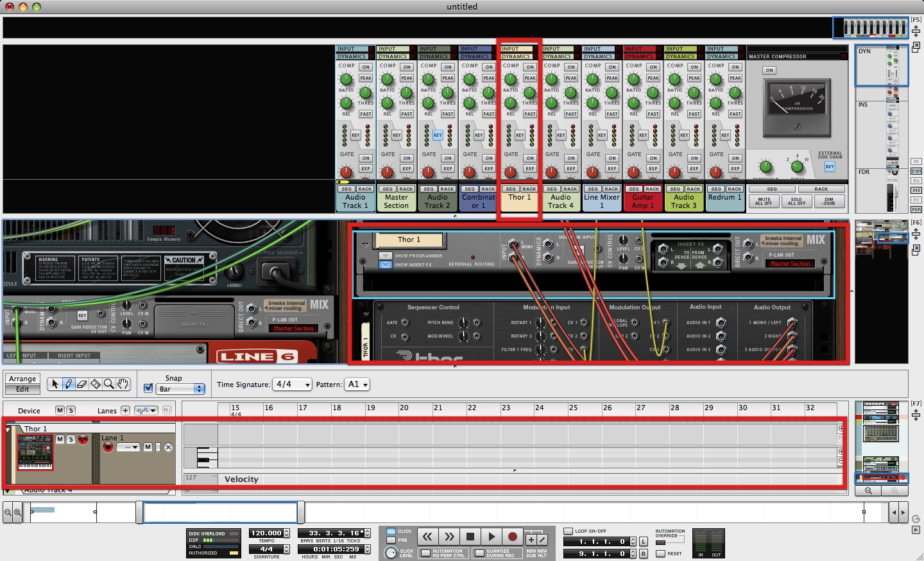Click the zoom-out magnifier under the sequencer navigator
This screenshot has width=924, height=561.
[868, 490]
